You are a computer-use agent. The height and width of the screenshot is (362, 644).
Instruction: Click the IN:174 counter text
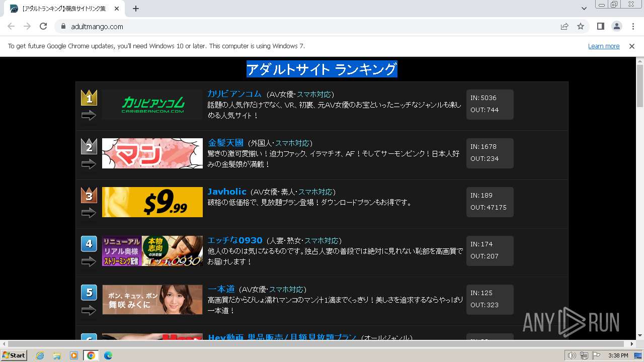(x=481, y=244)
